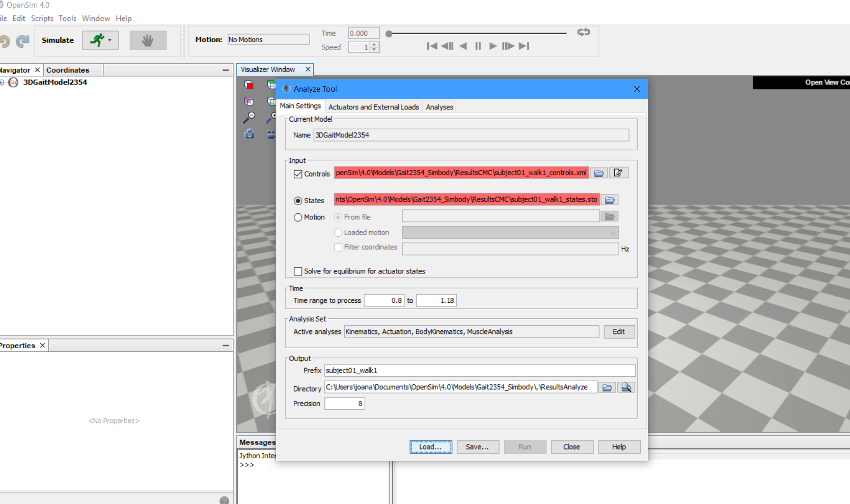
Task: Jump to the end of the motion
Action: click(x=524, y=46)
